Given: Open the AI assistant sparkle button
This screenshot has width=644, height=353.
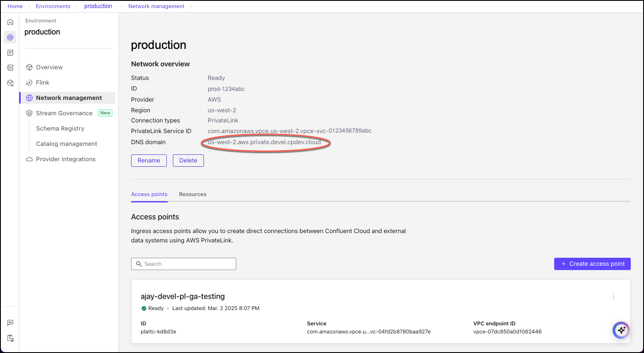Looking at the screenshot, I should tap(621, 330).
